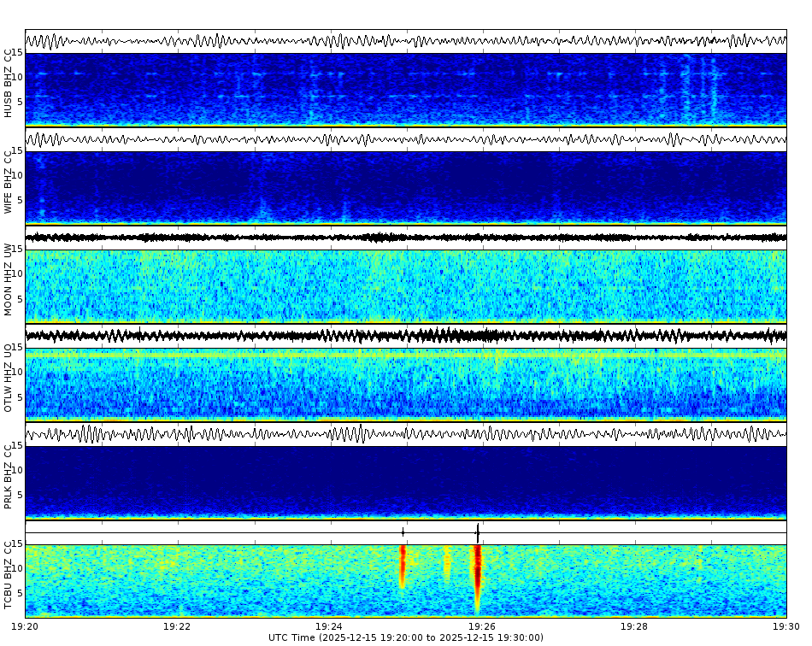This screenshot has width=812, height=646.
Task: Click the 5 Hz frequency label on TCBU
Action: pyautogui.click(x=20, y=590)
